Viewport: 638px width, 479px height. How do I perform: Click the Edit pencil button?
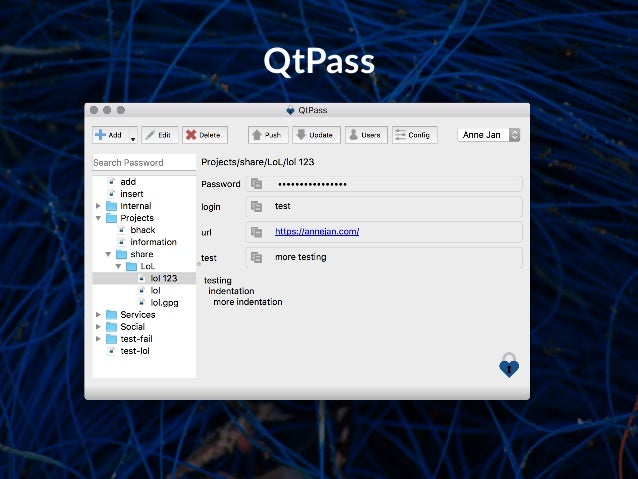[160, 135]
